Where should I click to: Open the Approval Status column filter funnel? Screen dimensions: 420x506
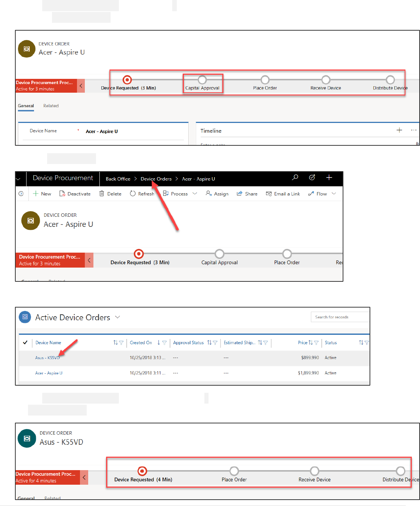coord(215,343)
